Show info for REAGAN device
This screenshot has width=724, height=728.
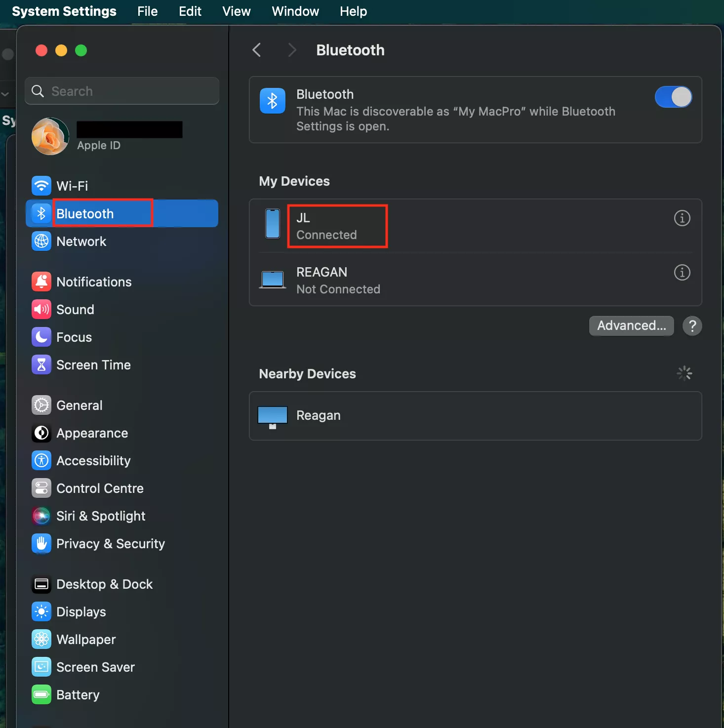pos(682,272)
